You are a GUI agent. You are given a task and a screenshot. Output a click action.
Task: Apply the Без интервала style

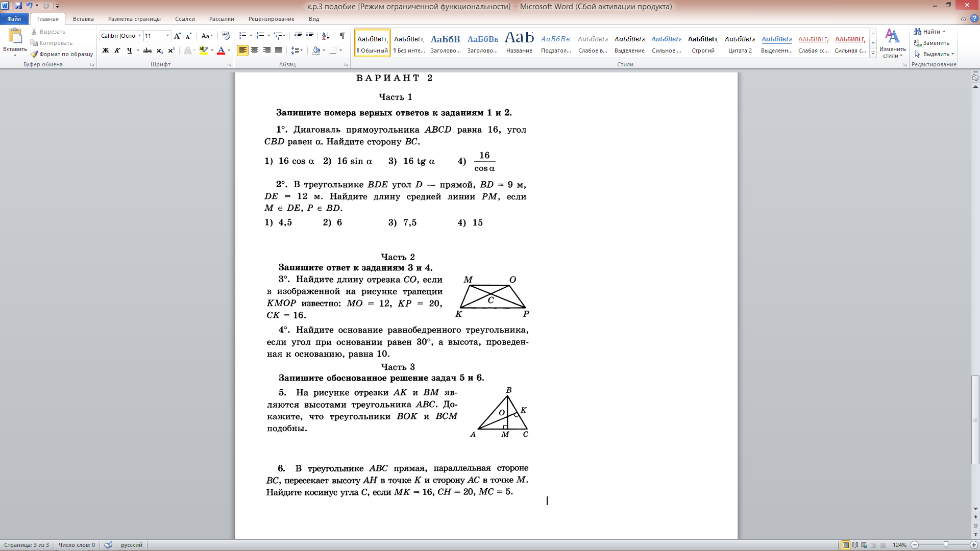pos(409,43)
